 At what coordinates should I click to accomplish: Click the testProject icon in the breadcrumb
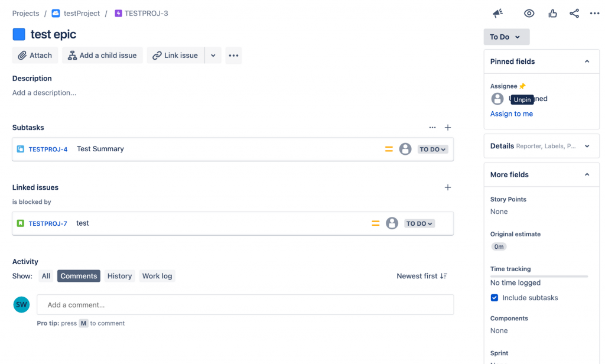point(56,14)
